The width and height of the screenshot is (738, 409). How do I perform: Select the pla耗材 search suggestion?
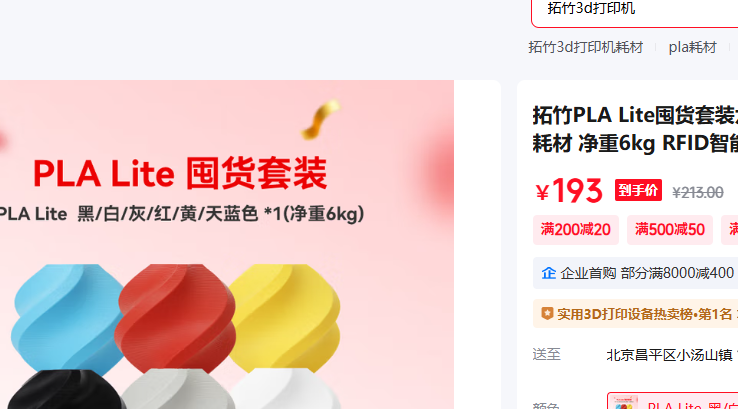[692, 47]
